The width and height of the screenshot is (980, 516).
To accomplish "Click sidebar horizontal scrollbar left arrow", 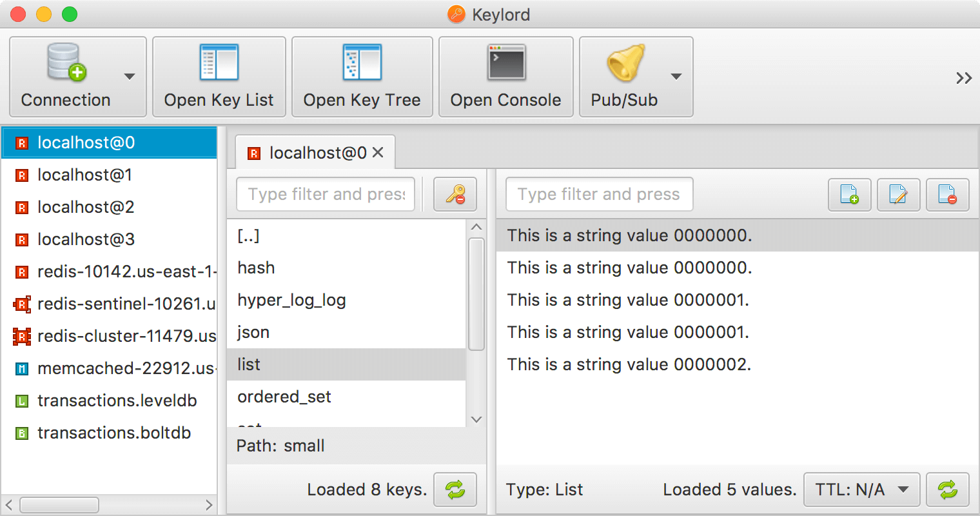I will coord(9,504).
